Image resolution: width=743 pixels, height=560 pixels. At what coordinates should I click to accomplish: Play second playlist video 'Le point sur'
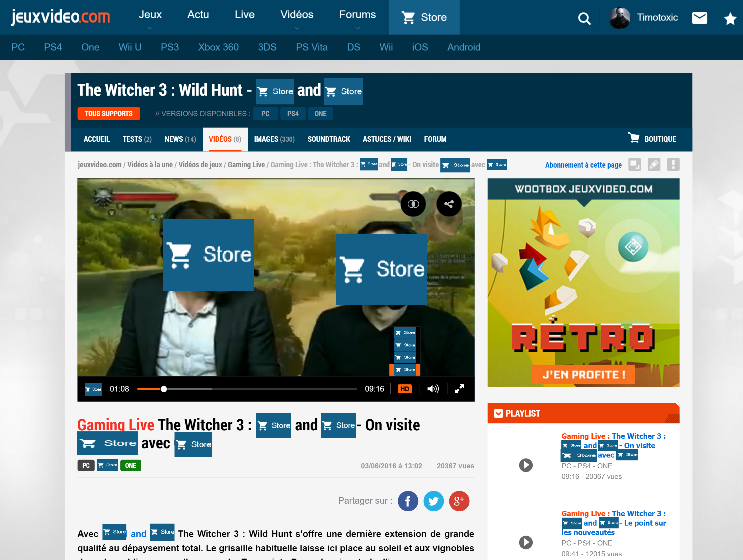(x=526, y=543)
